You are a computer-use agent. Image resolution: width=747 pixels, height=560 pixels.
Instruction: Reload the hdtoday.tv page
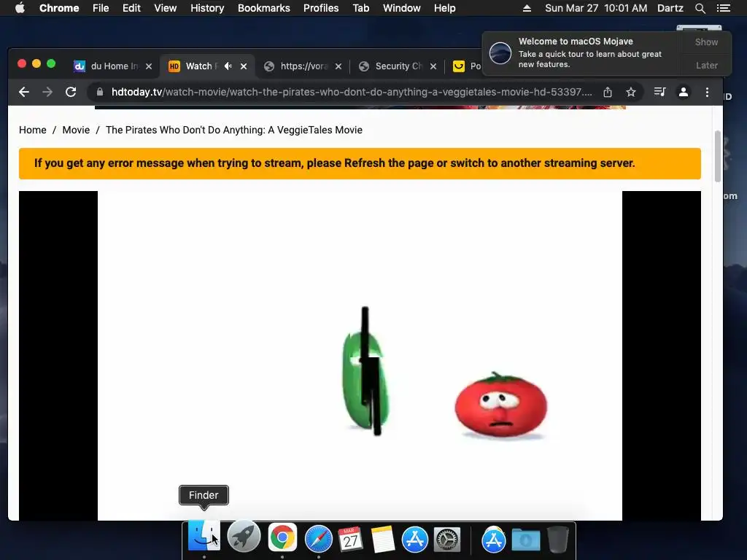71,92
